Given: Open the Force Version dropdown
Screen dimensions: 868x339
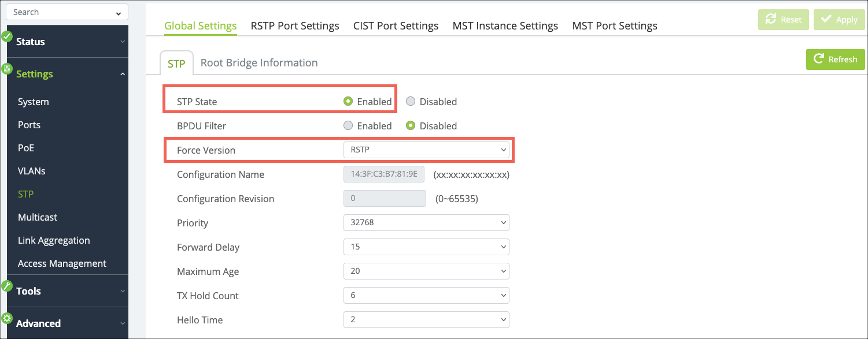Looking at the screenshot, I should click(426, 150).
